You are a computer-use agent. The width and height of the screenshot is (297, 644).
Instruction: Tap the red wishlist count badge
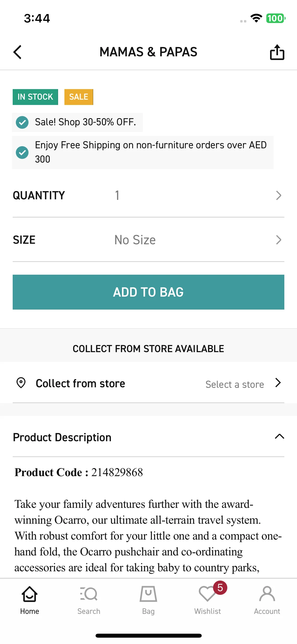coord(220,588)
